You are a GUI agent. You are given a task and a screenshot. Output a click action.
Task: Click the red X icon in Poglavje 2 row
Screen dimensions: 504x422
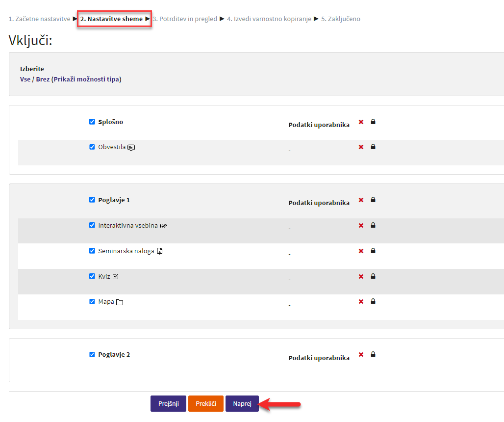click(x=361, y=354)
